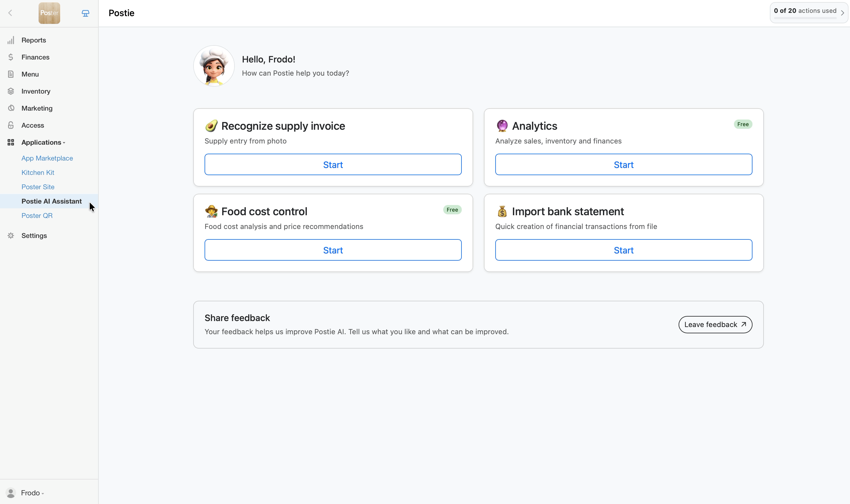The width and height of the screenshot is (850, 504).
Task: Collapse the Applications menu section
Action: [43, 142]
